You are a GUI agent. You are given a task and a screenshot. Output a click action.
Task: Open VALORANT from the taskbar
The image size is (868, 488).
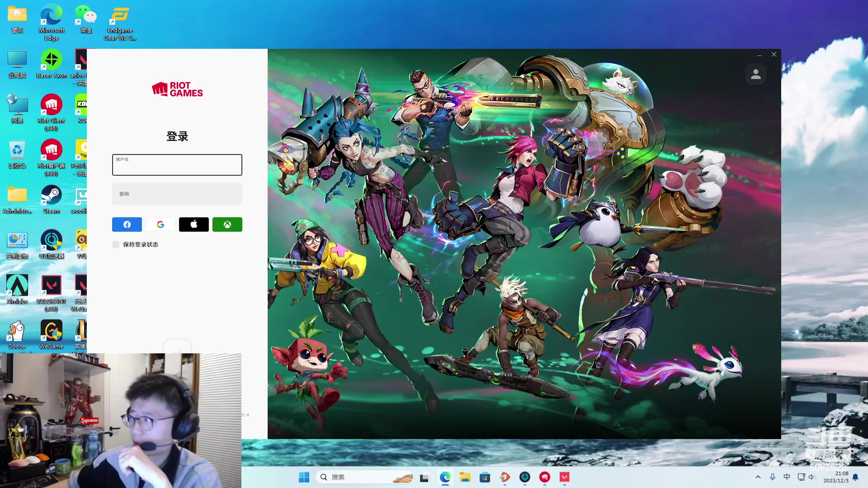(x=565, y=477)
